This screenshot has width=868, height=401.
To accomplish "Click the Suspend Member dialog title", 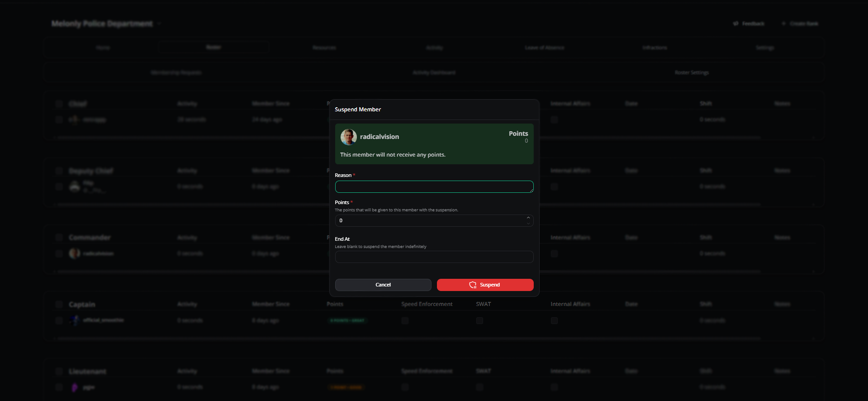I will pos(357,110).
